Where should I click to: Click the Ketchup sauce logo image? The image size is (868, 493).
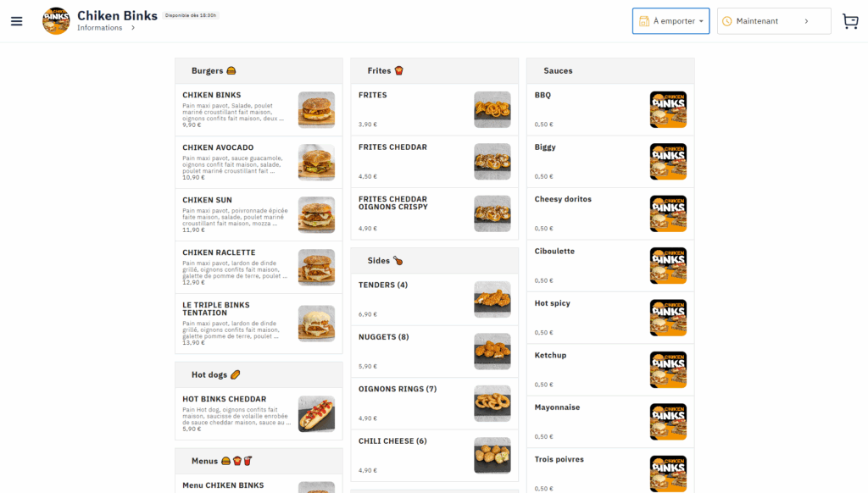pos(668,369)
